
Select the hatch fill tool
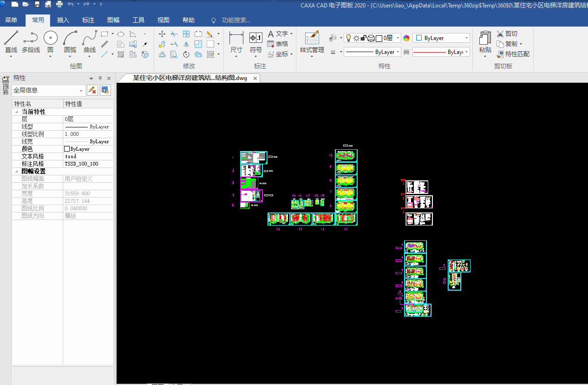tap(120, 54)
